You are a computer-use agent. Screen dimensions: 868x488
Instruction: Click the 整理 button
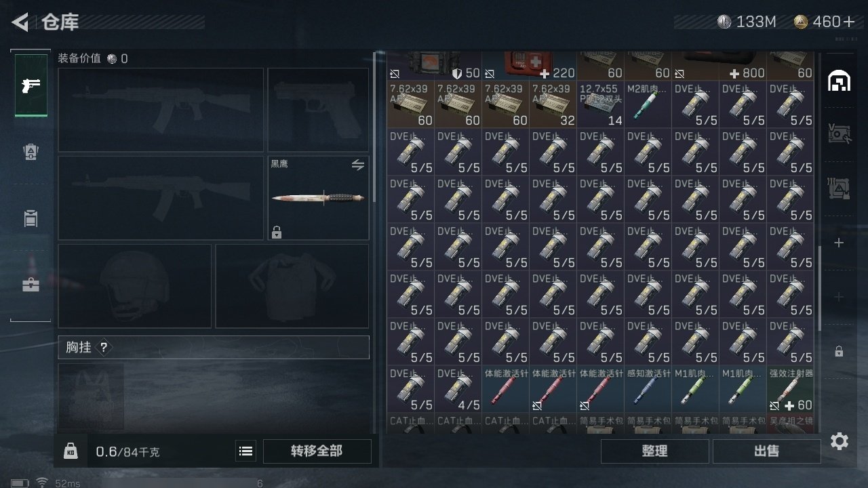pos(655,451)
